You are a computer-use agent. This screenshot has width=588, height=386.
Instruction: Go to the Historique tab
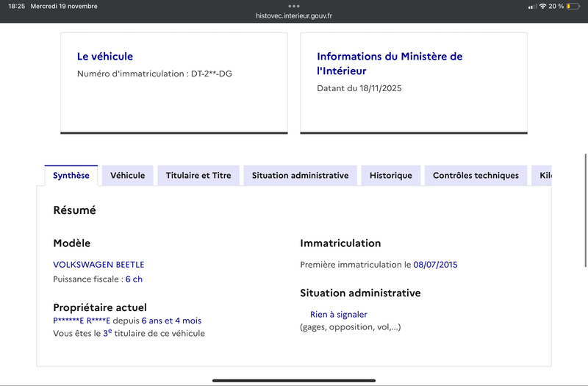click(391, 175)
